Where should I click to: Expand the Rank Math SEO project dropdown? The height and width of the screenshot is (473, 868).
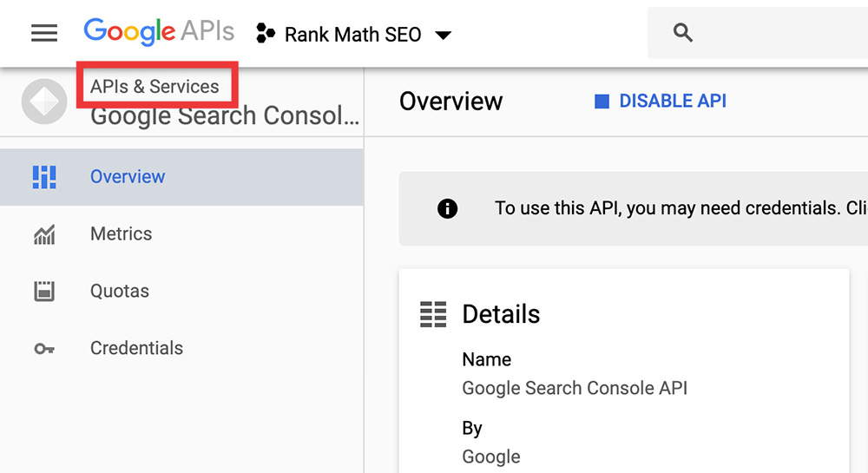443,36
